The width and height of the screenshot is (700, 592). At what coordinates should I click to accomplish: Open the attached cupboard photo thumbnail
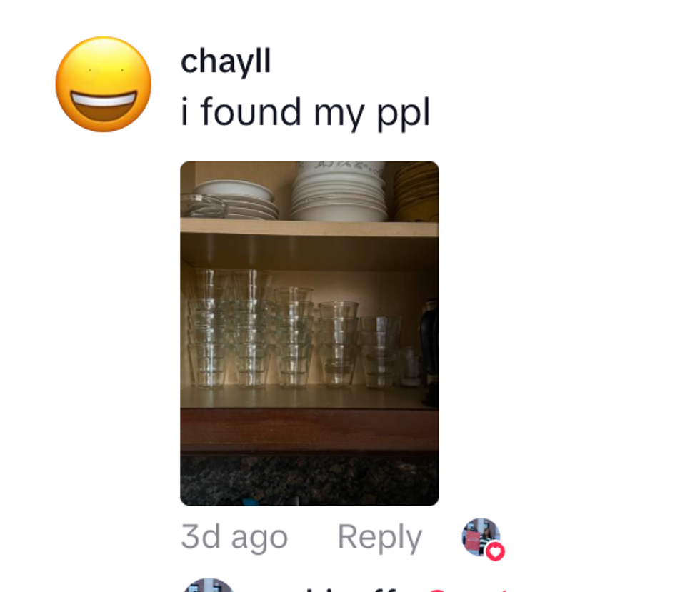(x=309, y=333)
